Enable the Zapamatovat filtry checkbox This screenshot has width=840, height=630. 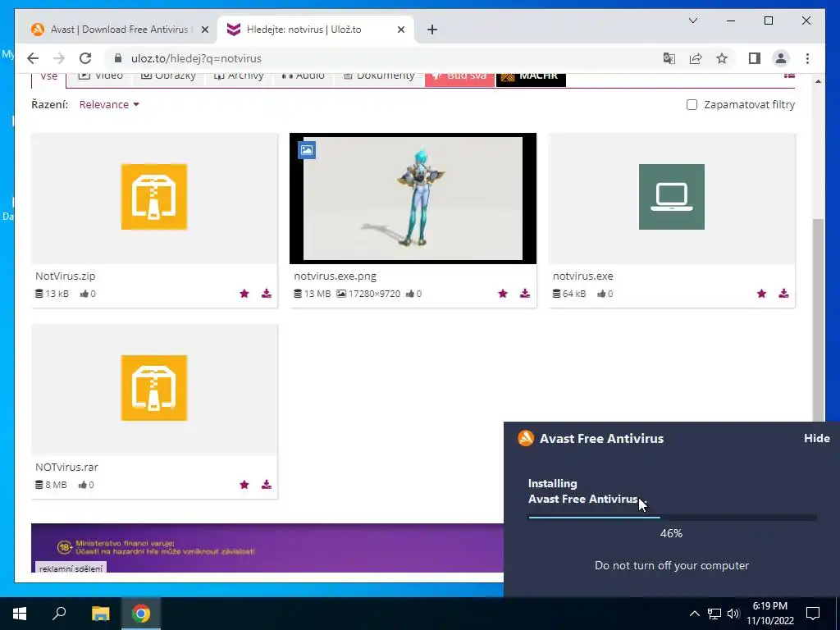(692, 104)
